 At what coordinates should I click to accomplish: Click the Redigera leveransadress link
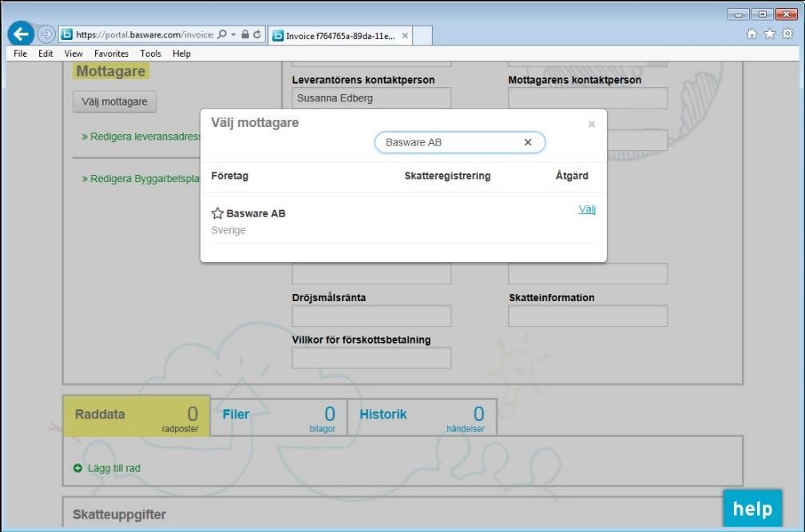141,137
